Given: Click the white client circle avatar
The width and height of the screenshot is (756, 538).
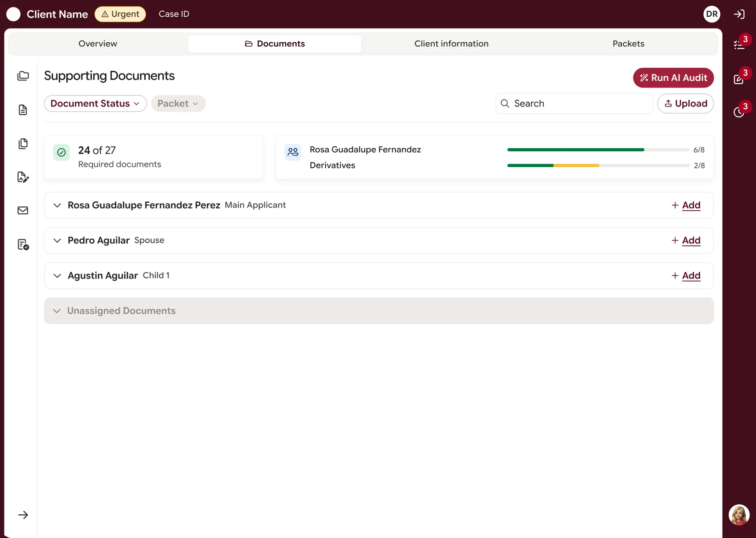Looking at the screenshot, I should click(x=14, y=14).
